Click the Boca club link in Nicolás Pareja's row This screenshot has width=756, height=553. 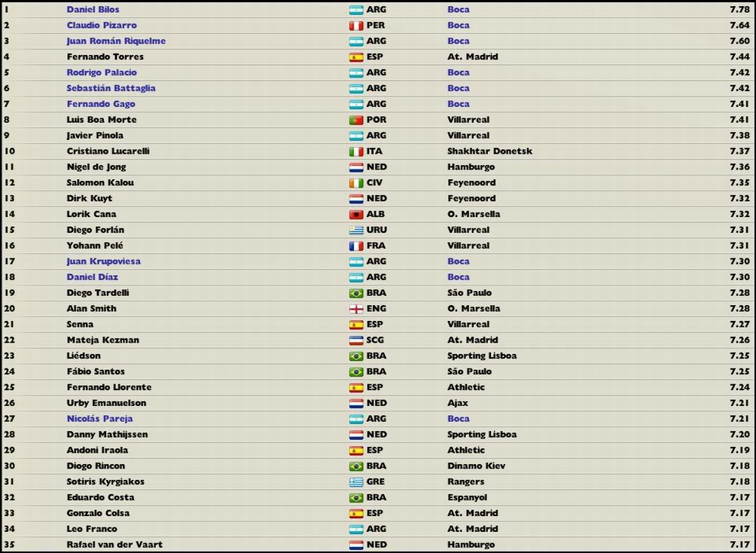(459, 419)
